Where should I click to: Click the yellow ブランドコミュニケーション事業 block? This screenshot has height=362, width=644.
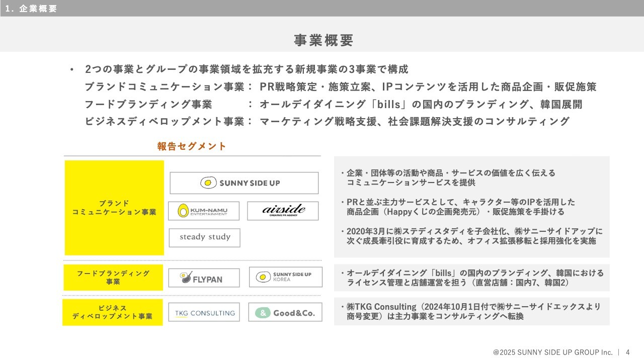pyautogui.click(x=114, y=208)
